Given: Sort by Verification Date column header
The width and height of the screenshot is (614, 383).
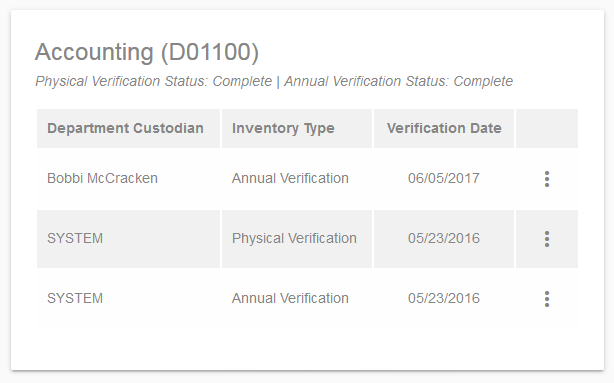Looking at the screenshot, I should click(444, 128).
